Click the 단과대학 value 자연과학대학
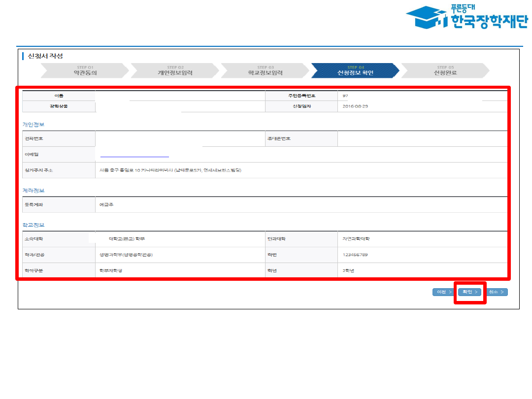This screenshot has width=532, height=399. [x=356, y=239]
